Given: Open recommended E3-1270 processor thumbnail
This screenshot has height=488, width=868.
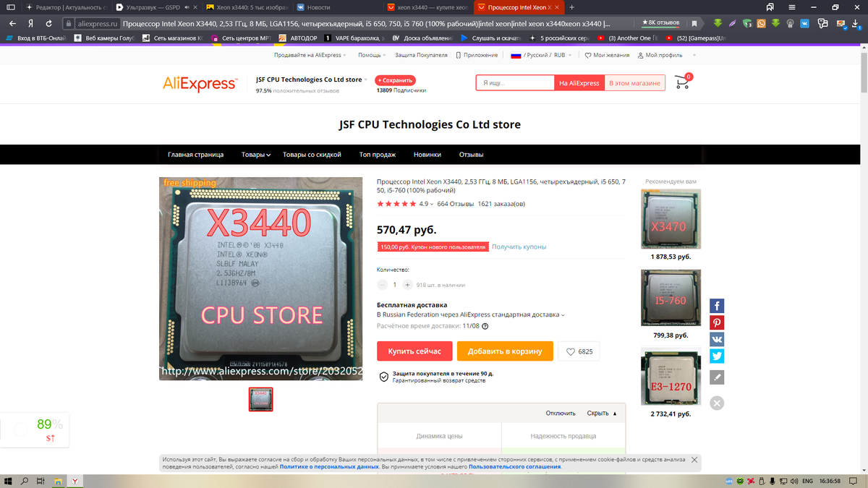Looking at the screenshot, I should point(671,377).
